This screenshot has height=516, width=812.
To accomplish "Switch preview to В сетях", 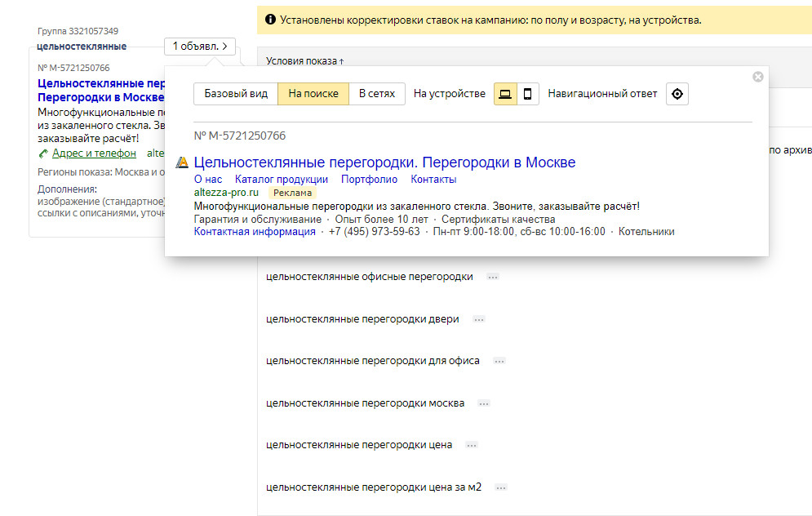I will click(x=377, y=94).
